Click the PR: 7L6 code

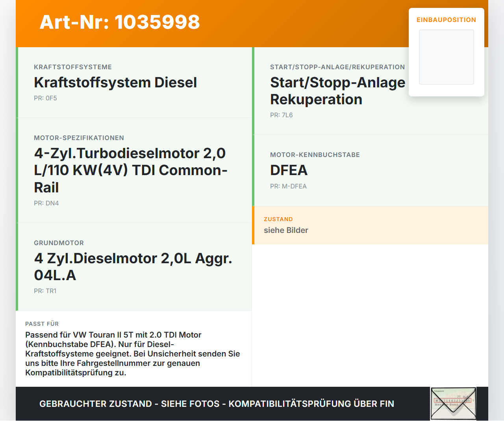click(281, 115)
